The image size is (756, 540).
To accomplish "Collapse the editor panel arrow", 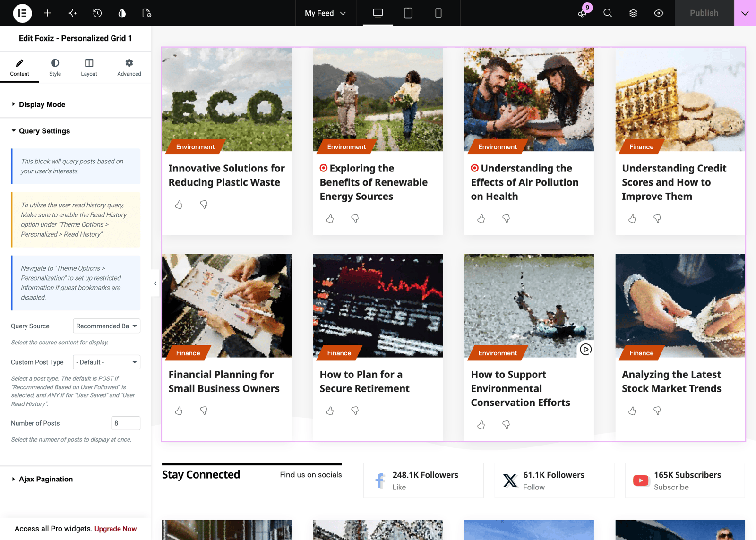I will click(155, 283).
